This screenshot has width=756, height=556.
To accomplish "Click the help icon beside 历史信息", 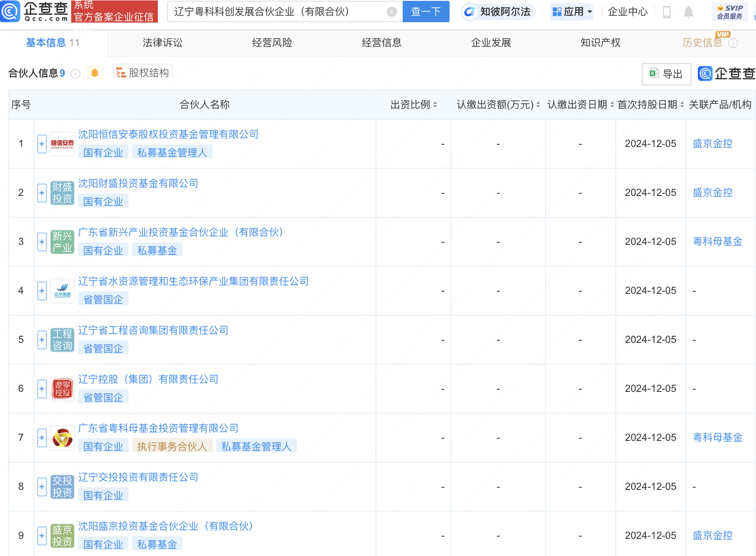I will (x=733, y=43).
